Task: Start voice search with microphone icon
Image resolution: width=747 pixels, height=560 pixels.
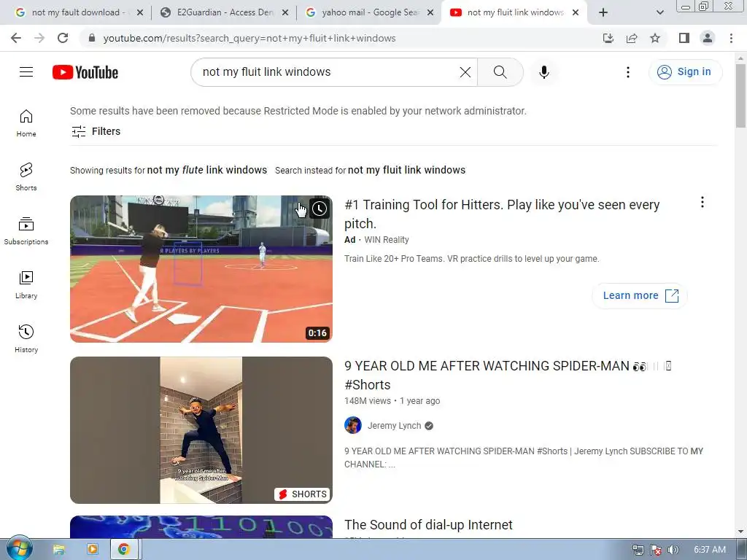Action: pos(544,72)
